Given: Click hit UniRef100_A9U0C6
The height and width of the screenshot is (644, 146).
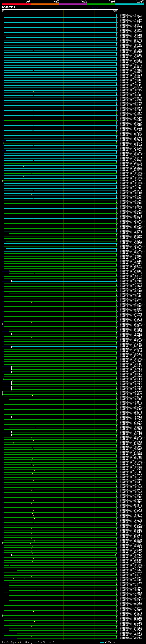Looking at the screenshot, I should pos(131,80).
